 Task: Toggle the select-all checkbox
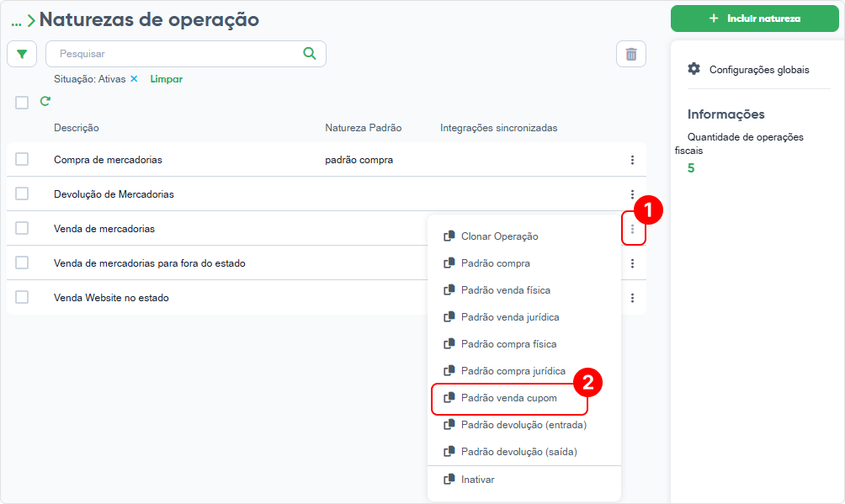[x=22, y=103]
